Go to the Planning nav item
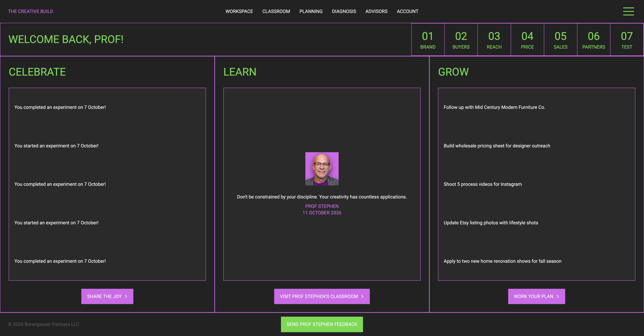Image resolution: width=644 pixels, height=336 pixels. coord(311,11)
